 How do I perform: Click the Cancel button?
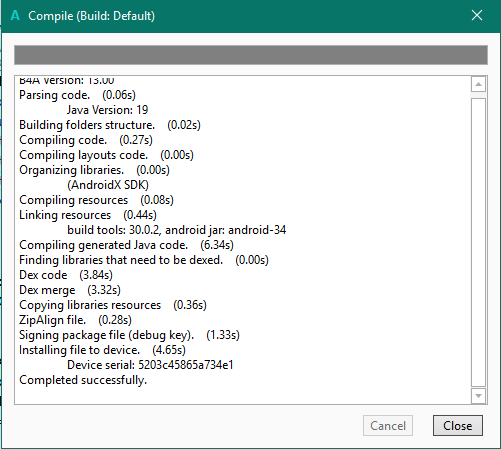pos(388,425)
